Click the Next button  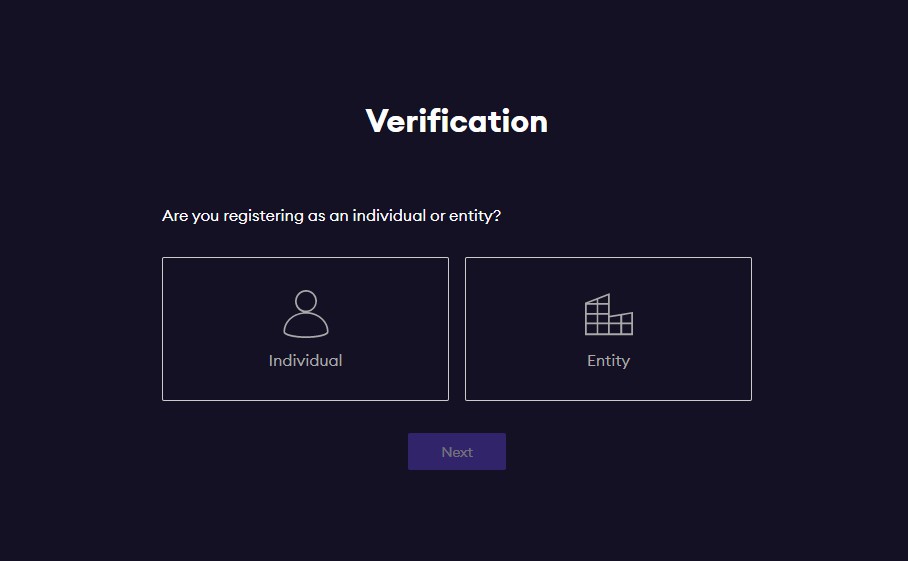[x=457, y=452]
